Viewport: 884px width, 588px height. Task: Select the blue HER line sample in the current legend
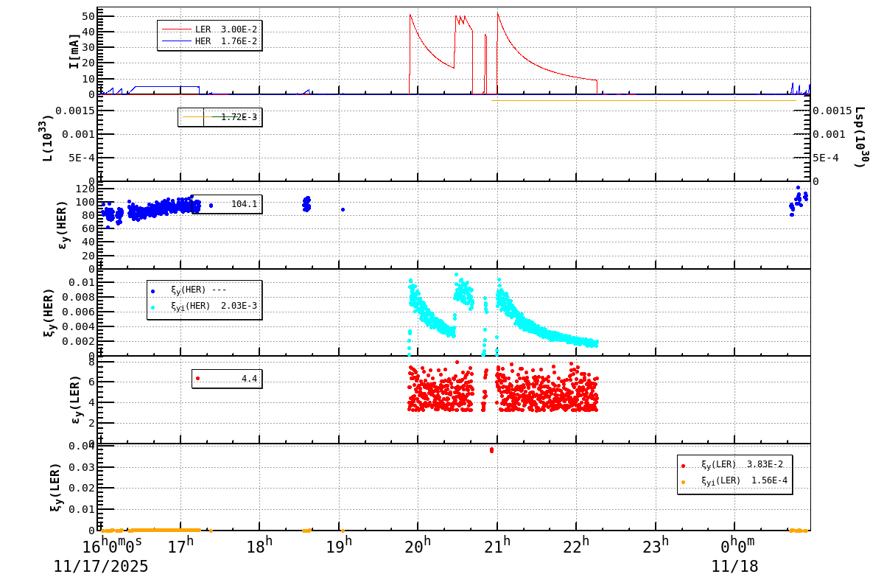pyautogui.click(x=177, y=41)
